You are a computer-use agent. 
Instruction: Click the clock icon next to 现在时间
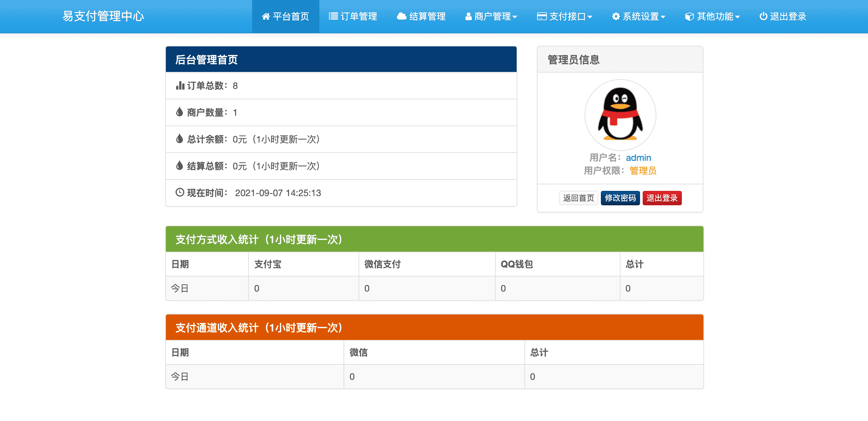point(180,192)
